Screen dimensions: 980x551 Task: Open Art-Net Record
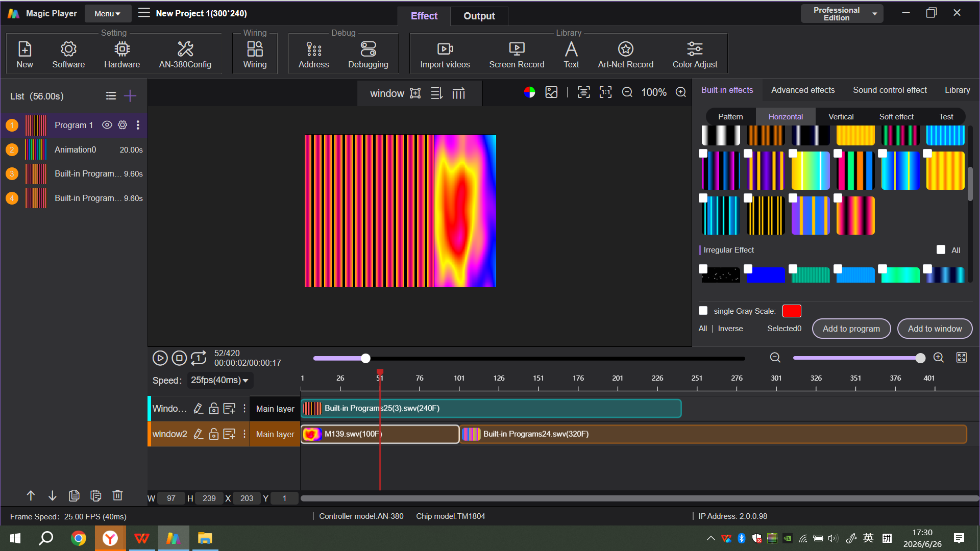click(625, 54)
